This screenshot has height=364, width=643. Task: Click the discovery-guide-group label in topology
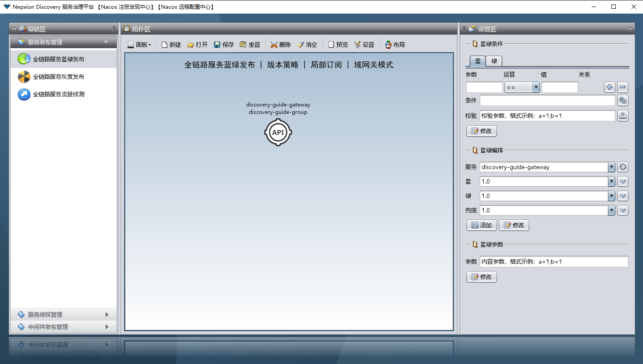(278, 112)
